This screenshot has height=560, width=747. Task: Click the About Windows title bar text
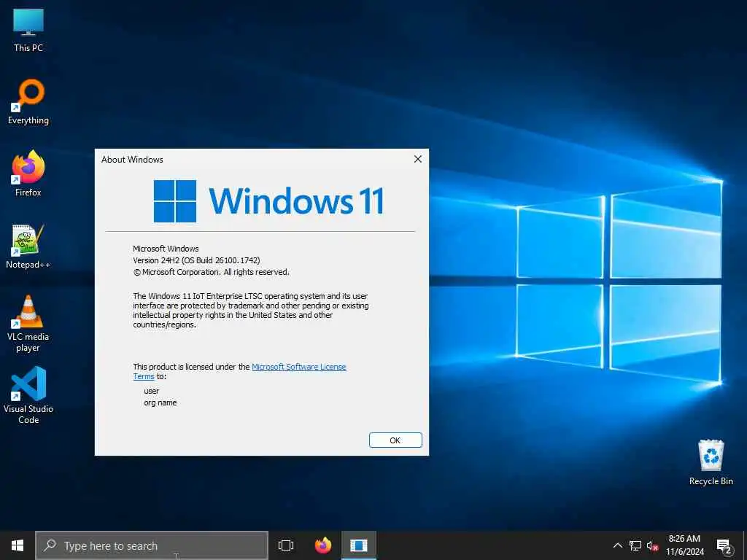pos(132,160)
